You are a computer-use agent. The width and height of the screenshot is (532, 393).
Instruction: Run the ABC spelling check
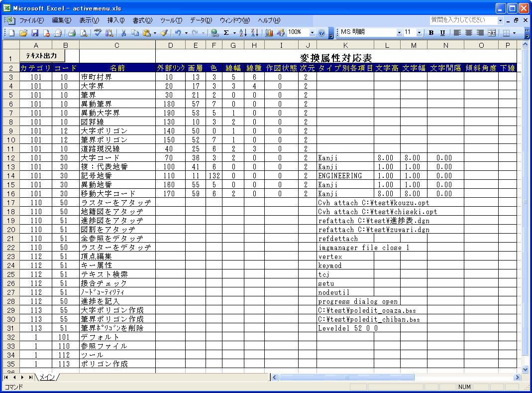(98, 33)
